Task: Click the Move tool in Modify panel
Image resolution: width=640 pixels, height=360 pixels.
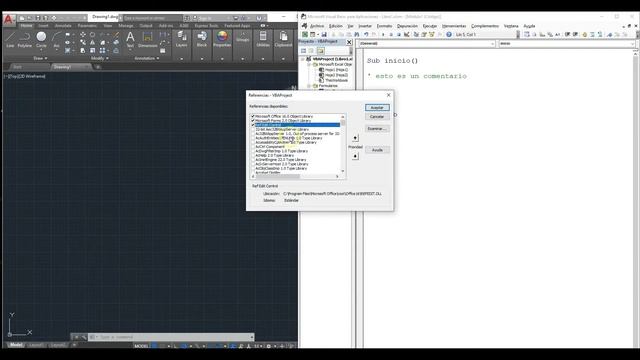Action: point(83,35)
